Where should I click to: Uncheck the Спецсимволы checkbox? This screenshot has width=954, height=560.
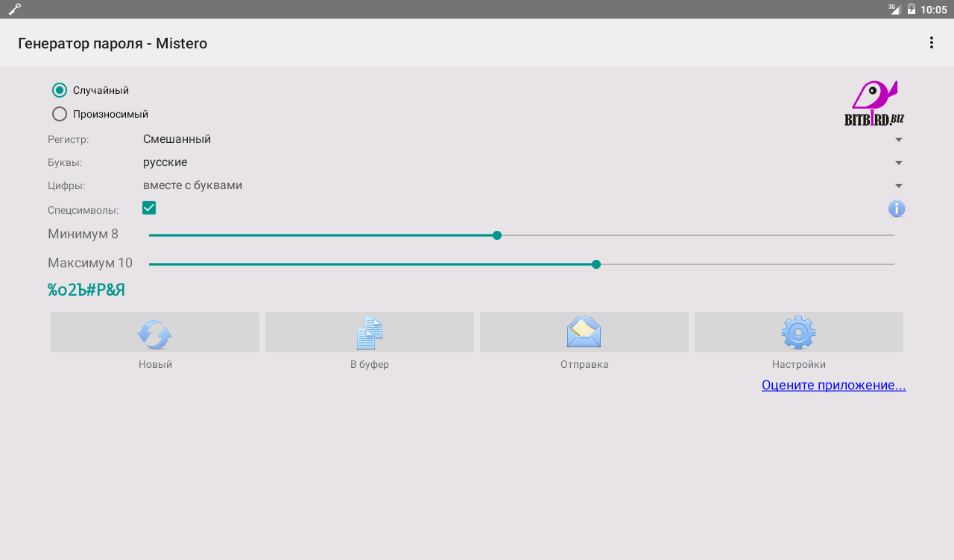(x=149, y=208)
